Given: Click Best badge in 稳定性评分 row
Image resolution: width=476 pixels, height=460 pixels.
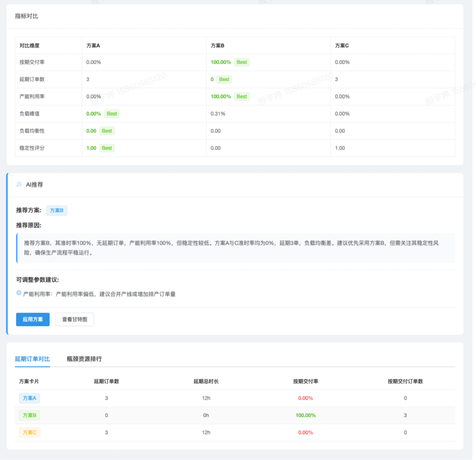Looking at the screenshot, I should coord(107,148).
